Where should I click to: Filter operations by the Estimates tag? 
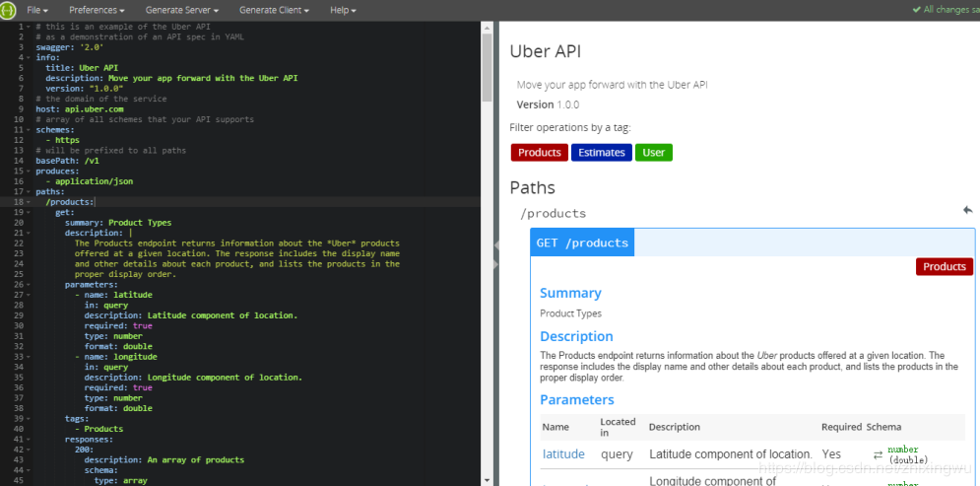pos(601,153)
